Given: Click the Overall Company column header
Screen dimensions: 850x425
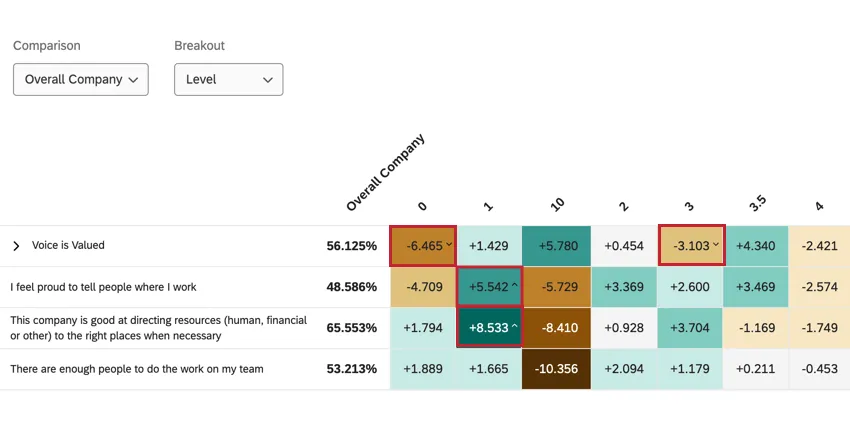Looking at the screenshot, I should [x=384, y=173].
